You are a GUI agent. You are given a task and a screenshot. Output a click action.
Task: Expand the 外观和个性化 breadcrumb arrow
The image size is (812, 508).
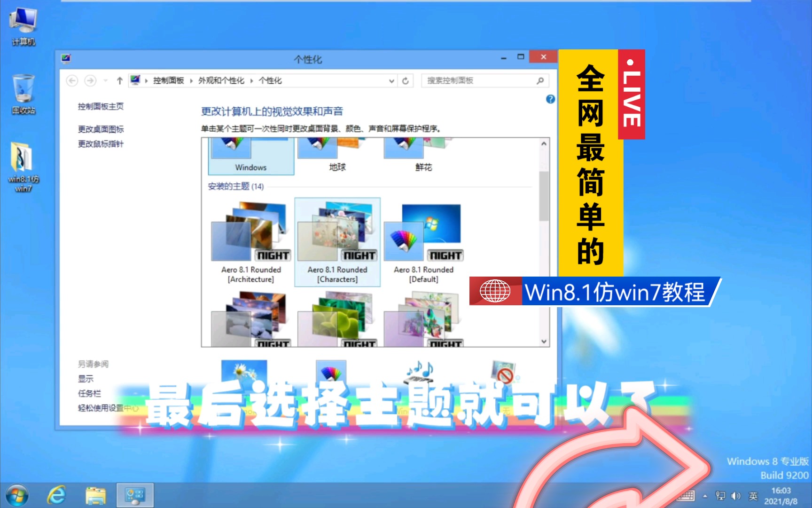coord(251,81)
